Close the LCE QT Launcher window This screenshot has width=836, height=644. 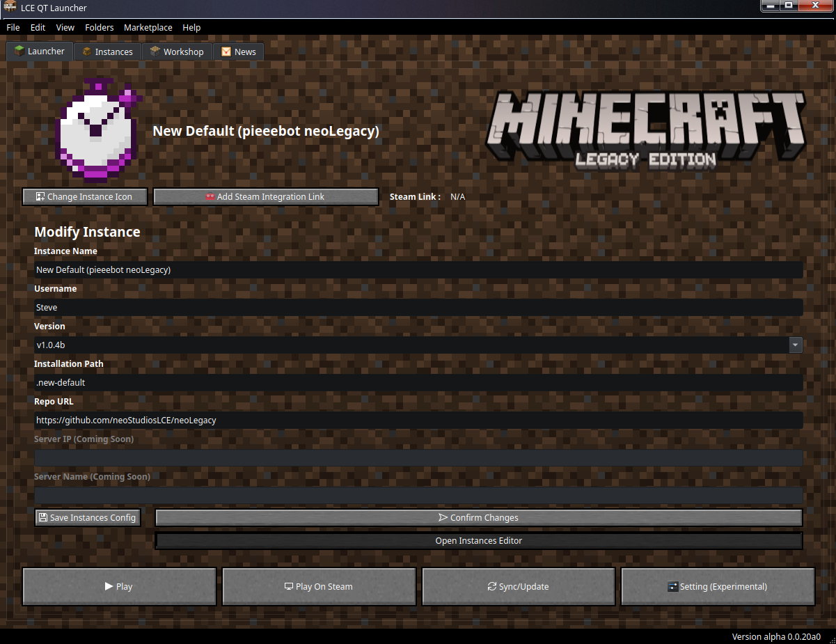pos(816,6)
